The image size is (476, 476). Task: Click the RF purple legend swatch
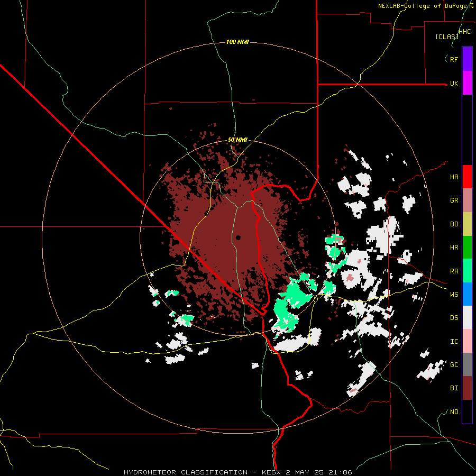(467, 59)
